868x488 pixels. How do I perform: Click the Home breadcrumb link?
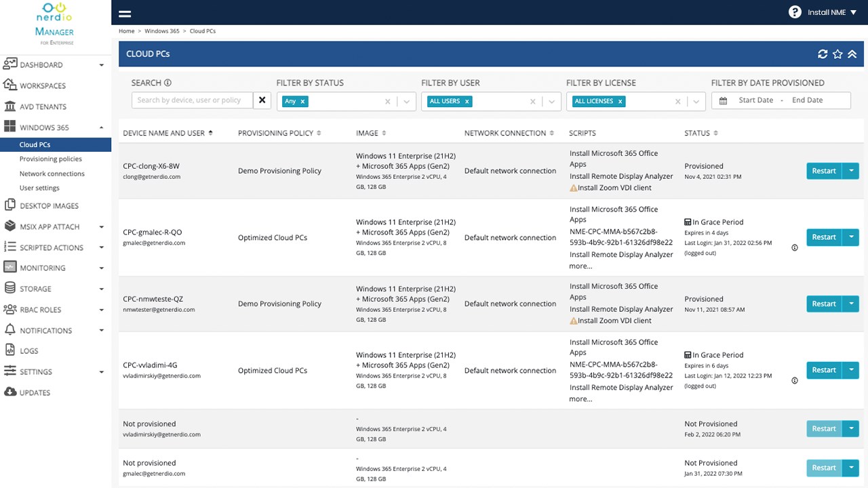127,31
